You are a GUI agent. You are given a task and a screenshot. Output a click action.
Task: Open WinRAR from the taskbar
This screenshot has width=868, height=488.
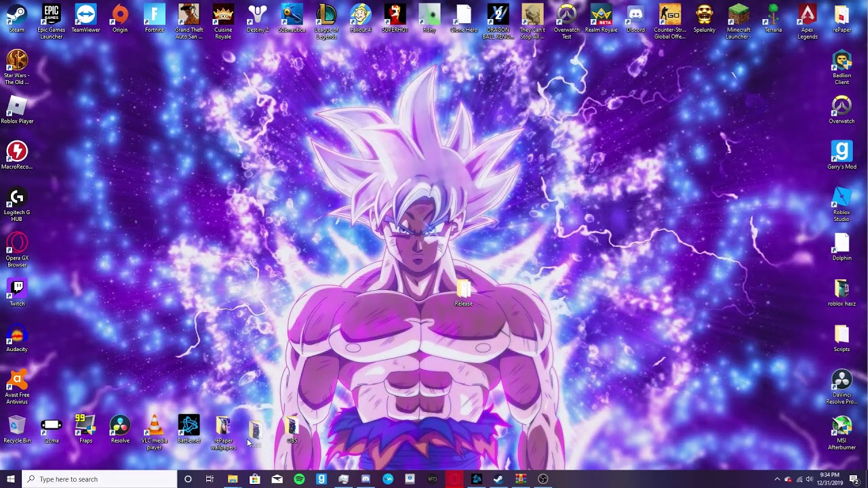tap(521, 479)
